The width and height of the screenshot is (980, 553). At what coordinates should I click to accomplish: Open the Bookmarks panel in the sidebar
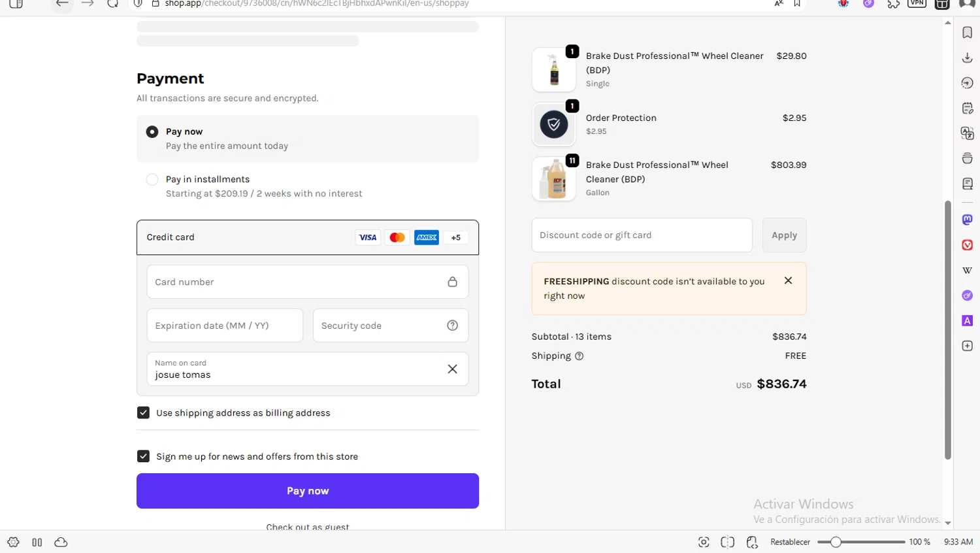click(x=967, y=33)
